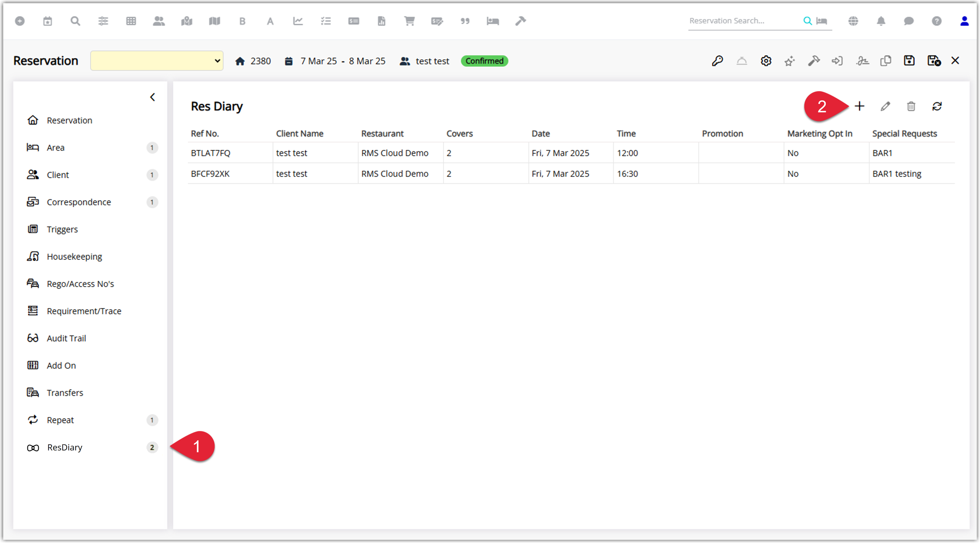Viewport: 980px width, 543px height.
Task: Click the save floppy disk icon
Action: coord(909,61)
